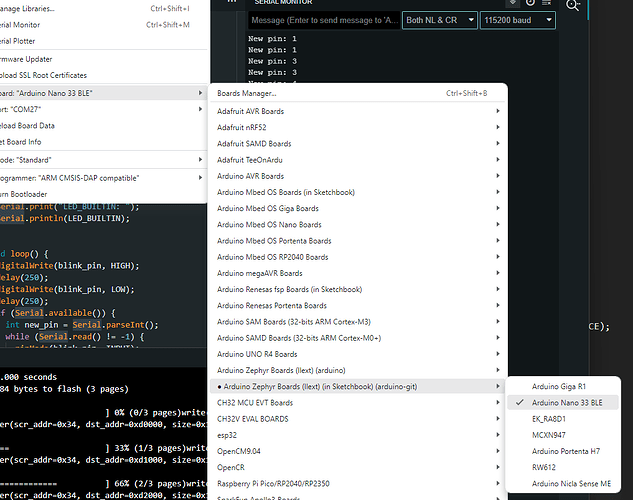Viewport: 633px width, 500px height.
Task: Open OpenCM9.04 boards entry
Action: (358, 451)
